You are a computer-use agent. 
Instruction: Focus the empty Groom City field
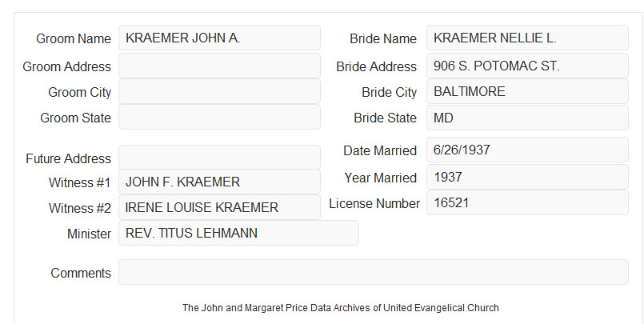pos(219,91)
